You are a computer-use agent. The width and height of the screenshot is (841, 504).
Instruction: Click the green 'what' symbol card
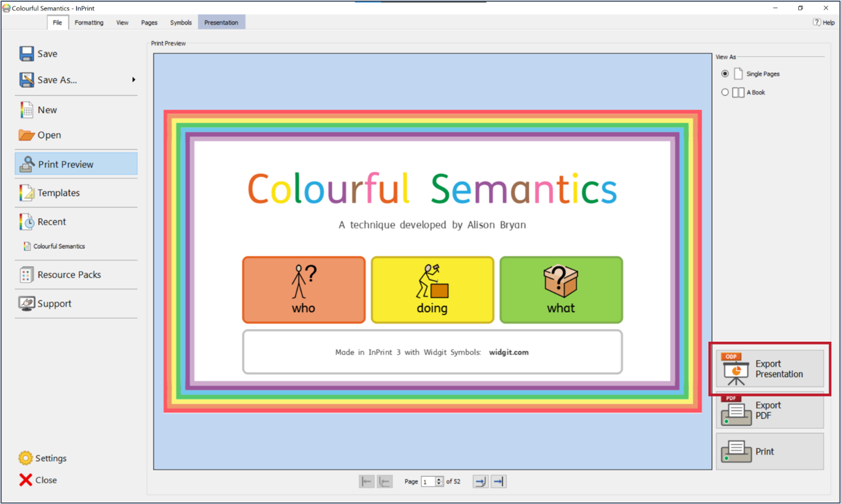561,290
